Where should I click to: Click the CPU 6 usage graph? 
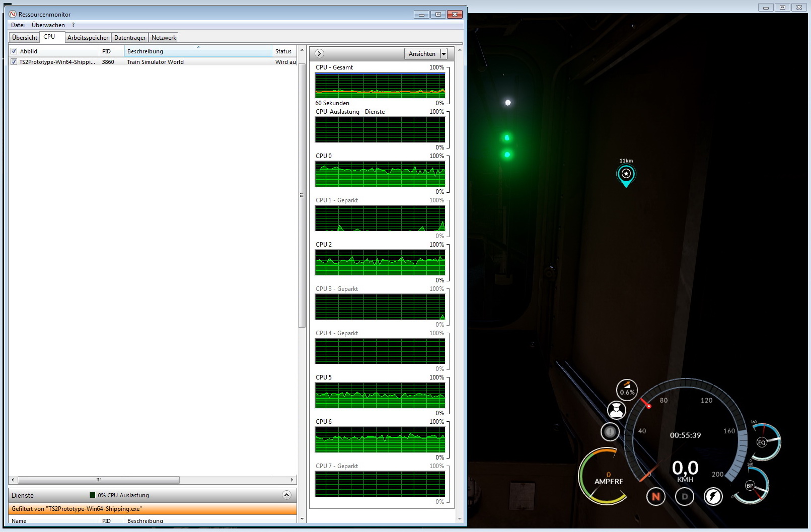click(380, 439)
